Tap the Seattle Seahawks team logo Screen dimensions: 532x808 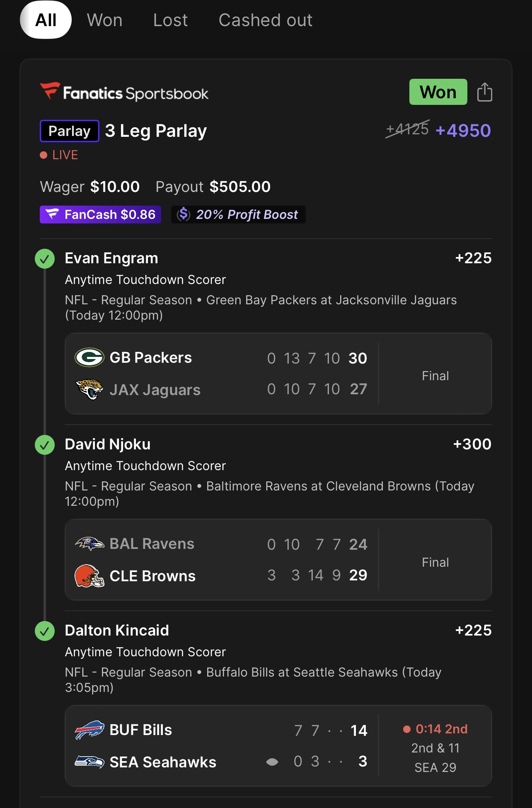coord(89,762)
